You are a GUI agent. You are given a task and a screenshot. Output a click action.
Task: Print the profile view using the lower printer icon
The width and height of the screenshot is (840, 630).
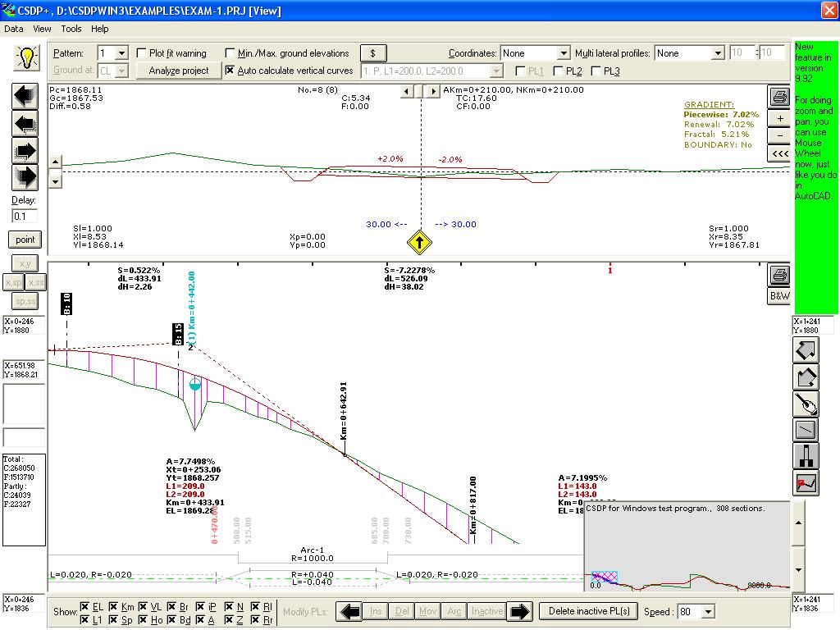click(x=779, y=276)
